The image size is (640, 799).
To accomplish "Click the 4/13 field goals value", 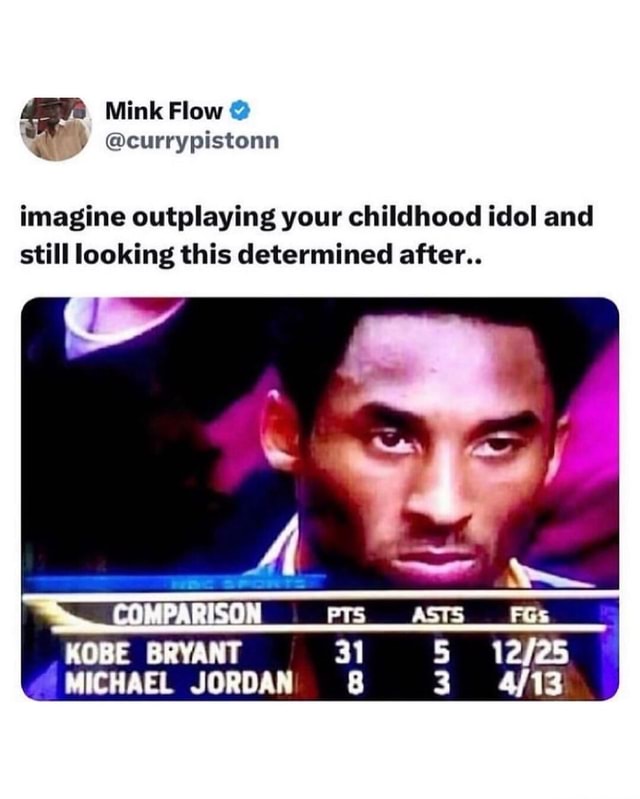I will click(x=531, y=684).
